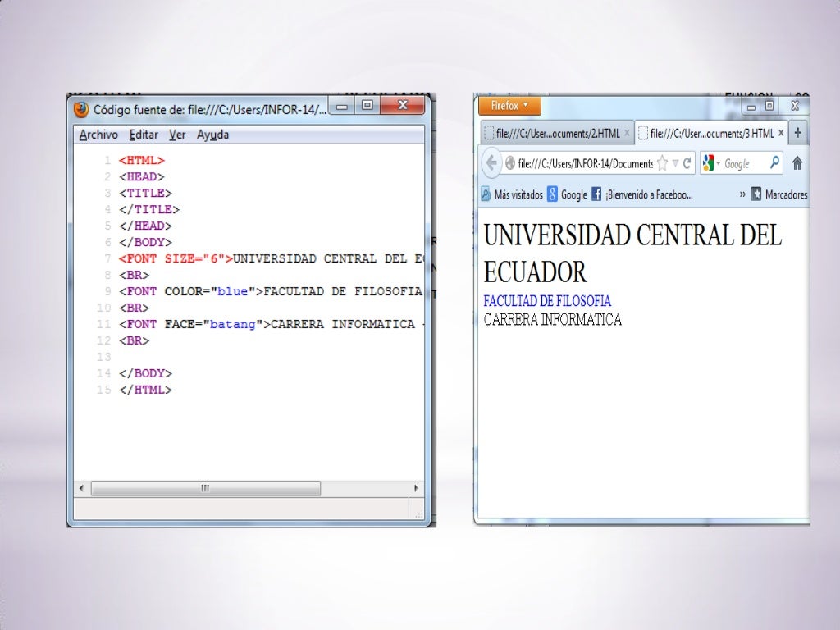The width and height of the screenshot is (840, 630).
Task: Go to home page with house icon
Action: [797, 163]
